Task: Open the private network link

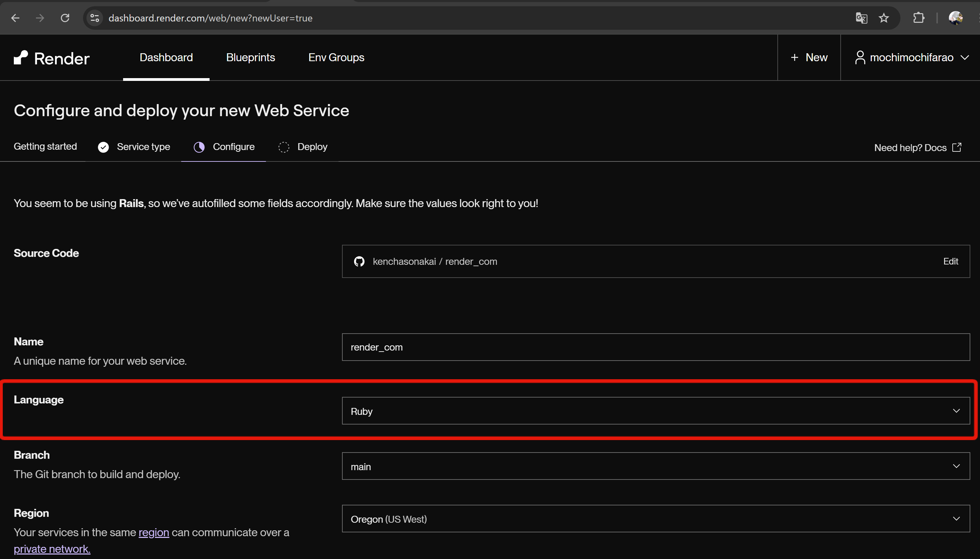Action: click(x=52, y=549)
